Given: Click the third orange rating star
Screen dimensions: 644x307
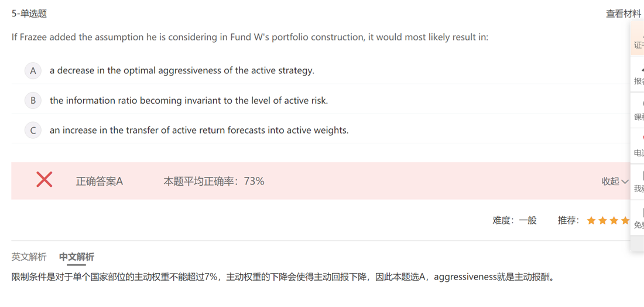Looking at the screenshot, I should (x=614, y=221).
